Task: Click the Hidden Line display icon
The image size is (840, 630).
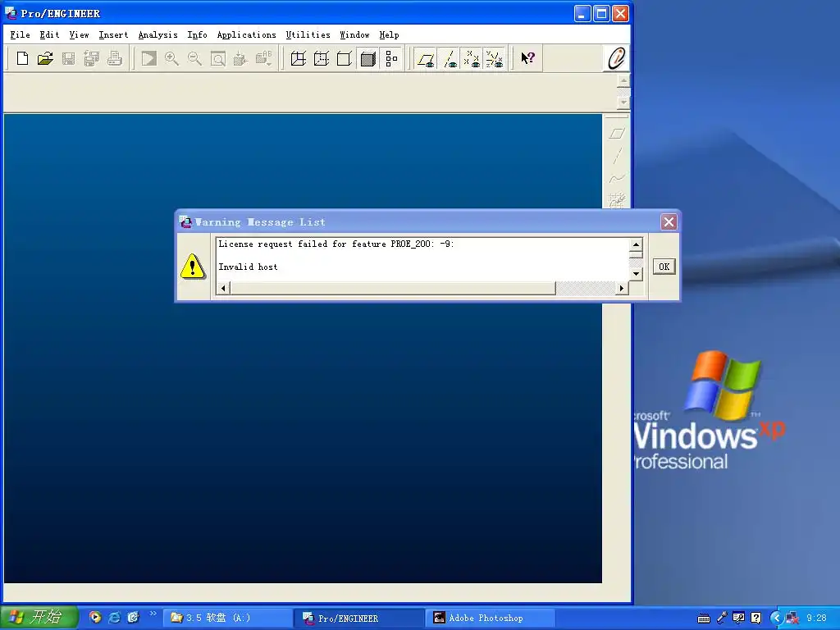Action: (x=322, y=58)
